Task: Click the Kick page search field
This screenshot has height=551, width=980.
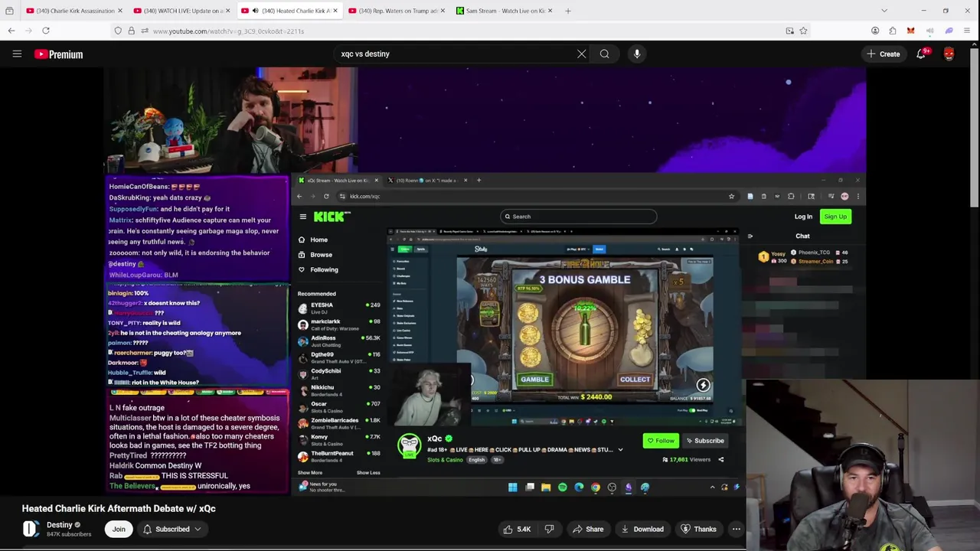Action: click(x=578, y=217)
